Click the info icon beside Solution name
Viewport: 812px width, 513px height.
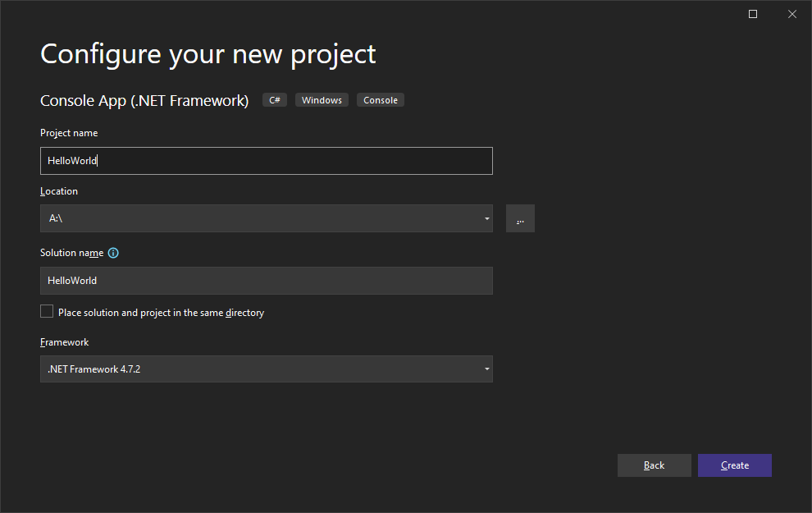113,253
